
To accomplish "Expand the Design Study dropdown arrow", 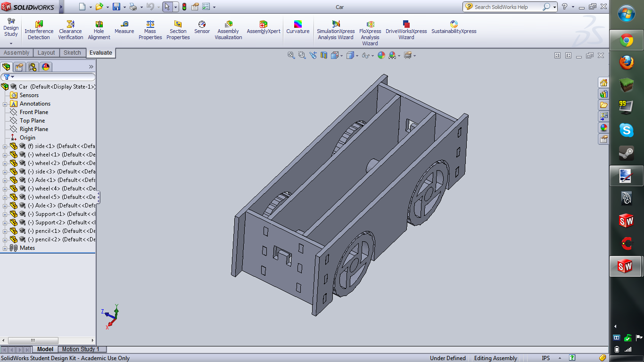I will [x=11, y=43].
